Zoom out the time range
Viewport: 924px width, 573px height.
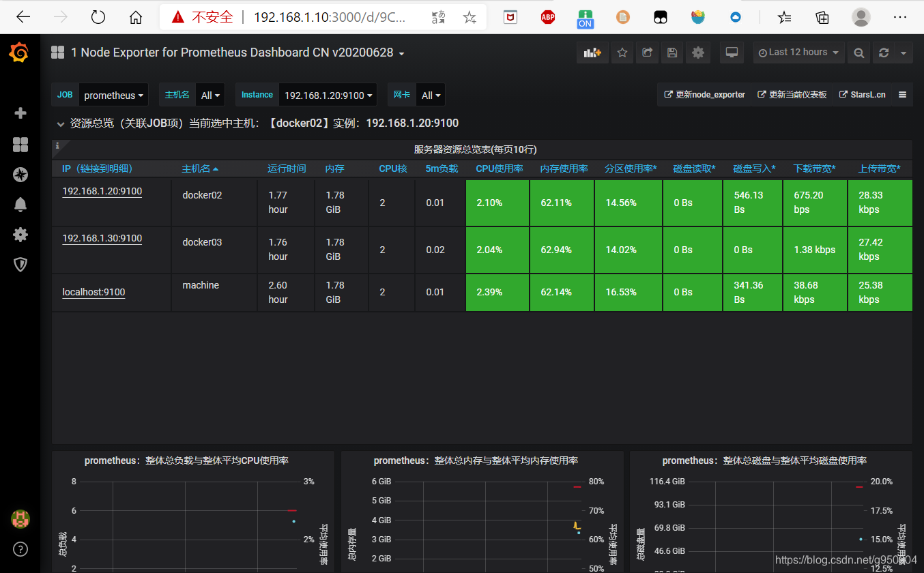click(859, 53)
